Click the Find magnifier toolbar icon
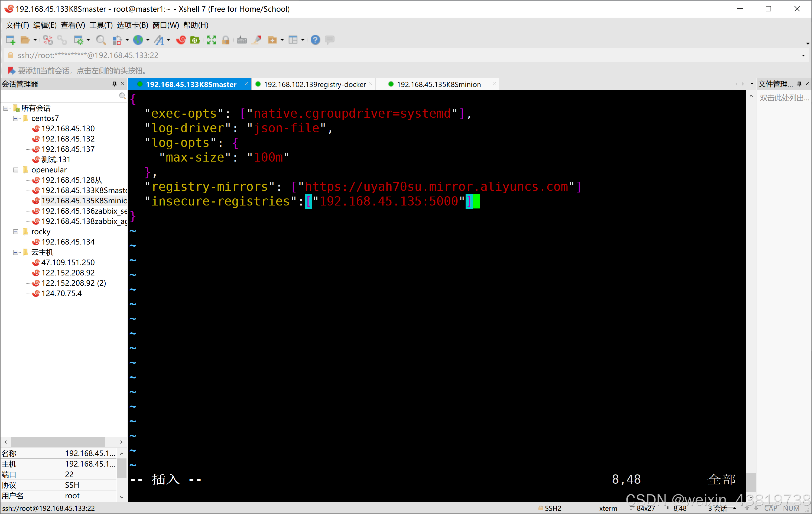Screen dimensions: 812x514 tap(101, 40)
